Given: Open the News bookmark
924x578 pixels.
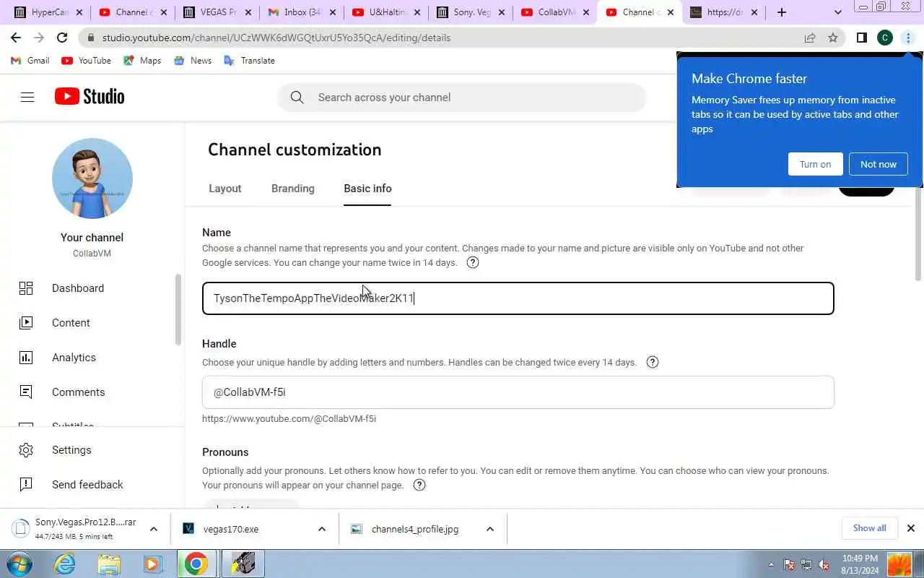Looking at the screenshot, I should (x=193, y=61).
